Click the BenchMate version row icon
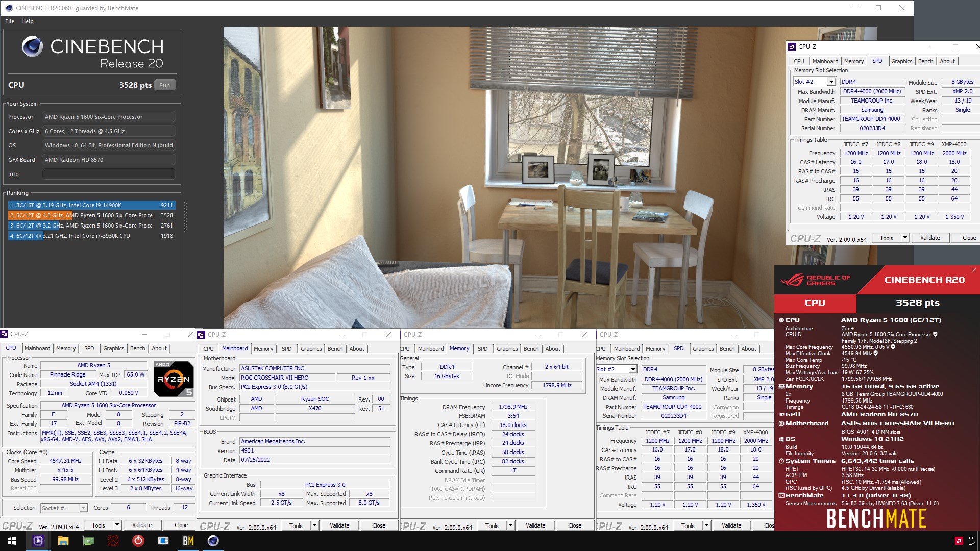 pyautogui.click(x=781, y=495)
